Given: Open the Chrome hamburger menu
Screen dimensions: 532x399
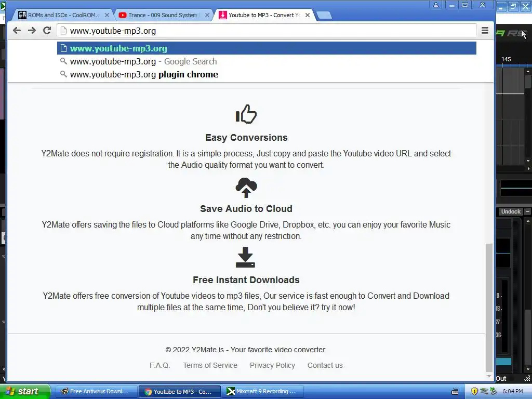Looking at the screenshot, I should pyautogui.click(x=485, y=31).
